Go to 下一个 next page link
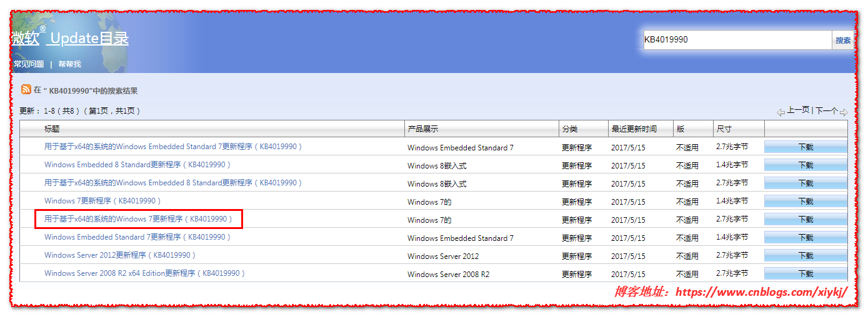 [x=826, y=110]
